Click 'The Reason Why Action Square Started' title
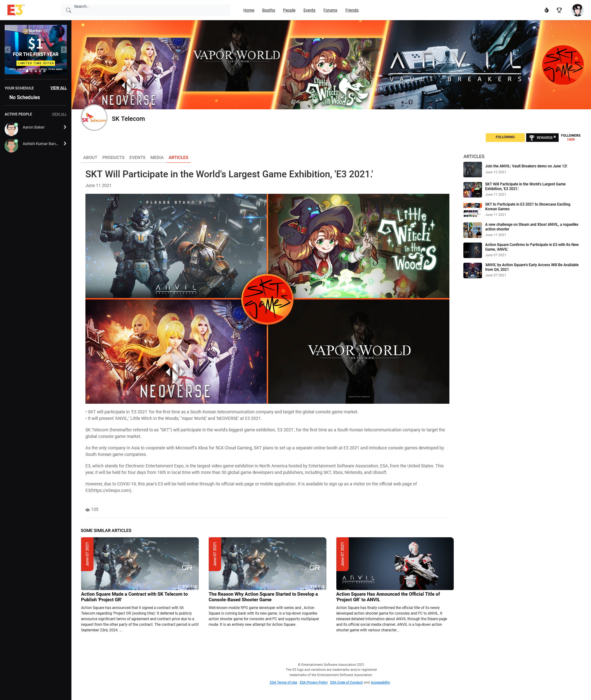Screen dimensions: 591x700 pos(263,597)
